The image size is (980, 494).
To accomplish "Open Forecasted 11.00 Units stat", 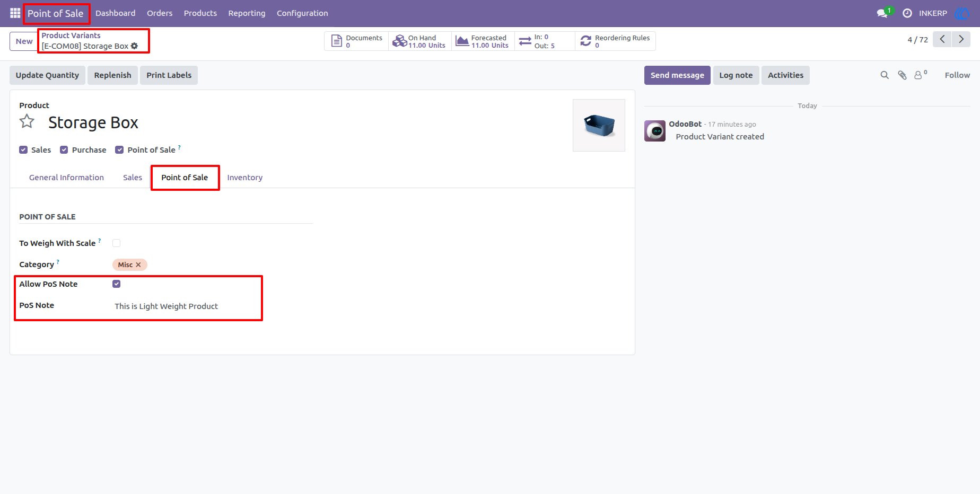I will tap(483, 41).
